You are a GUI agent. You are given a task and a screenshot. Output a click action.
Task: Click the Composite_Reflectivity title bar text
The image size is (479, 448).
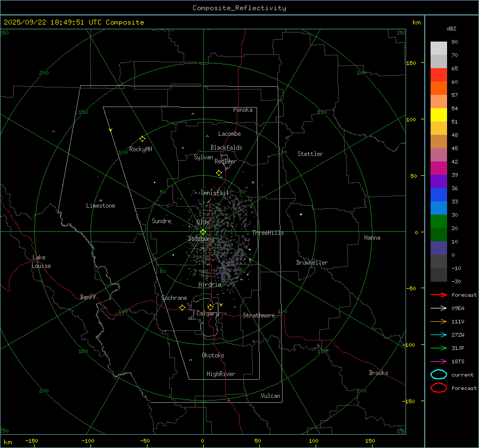click(x=239, y=8)
